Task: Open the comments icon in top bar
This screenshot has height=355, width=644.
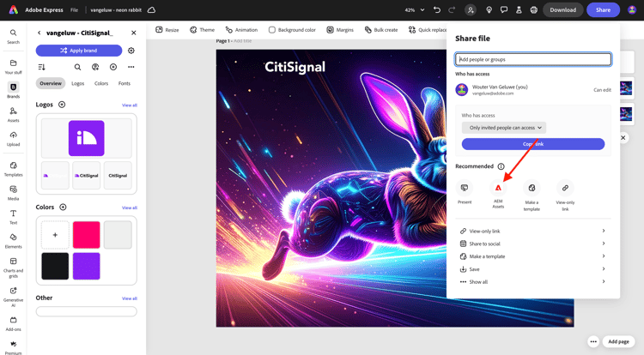Action: click(x=504, y=9)
